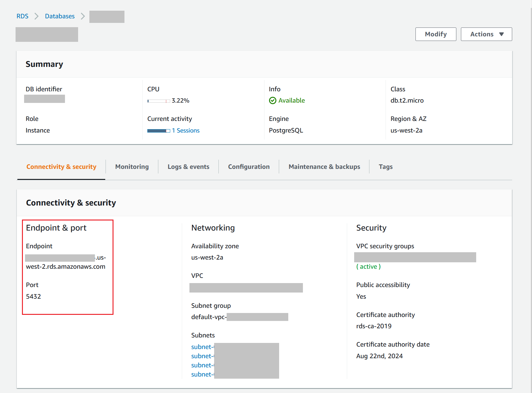532x393 pixels.
Task: Open the last subnet link
Action: point(202,374)
